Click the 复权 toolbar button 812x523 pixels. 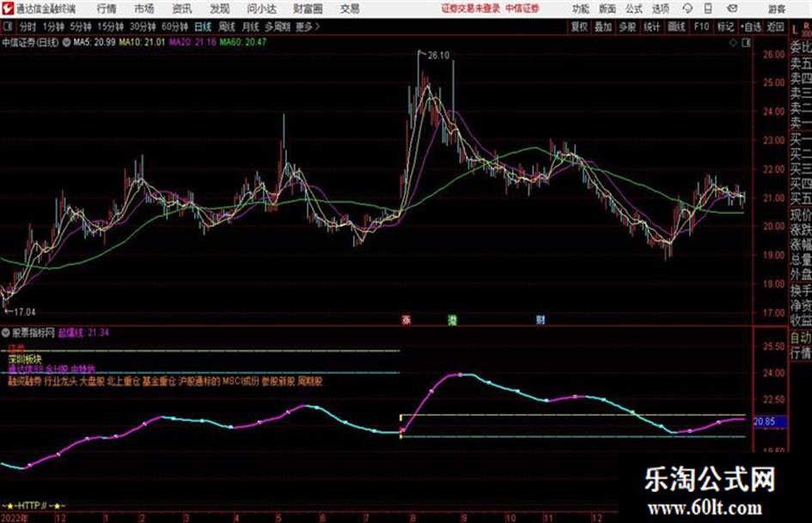click(x=579, y=27)
